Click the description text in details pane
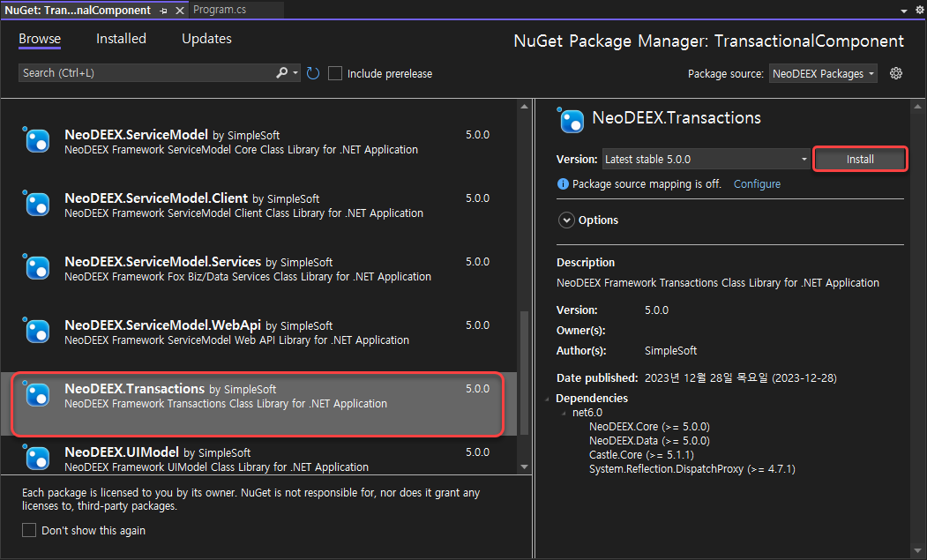 pos(718,283)
